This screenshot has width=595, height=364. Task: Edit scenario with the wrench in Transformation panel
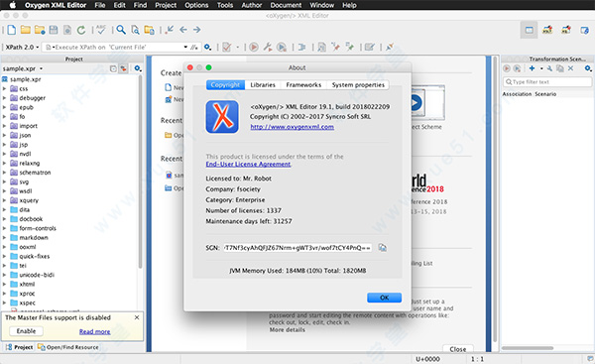tap(549, 68)
